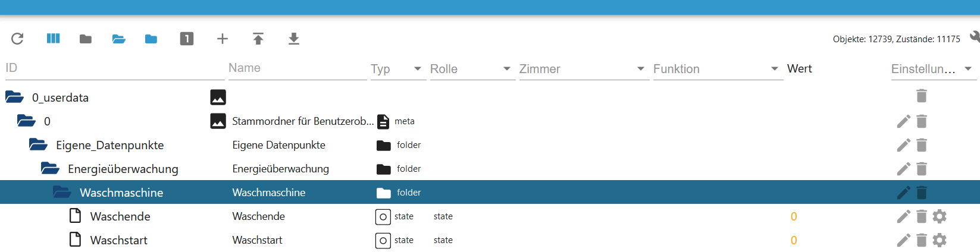This screenshot has height=252, width=980.
Task: Edit the Waschmaschine folder with pencil icon
Action: click(x=903, y=193)
